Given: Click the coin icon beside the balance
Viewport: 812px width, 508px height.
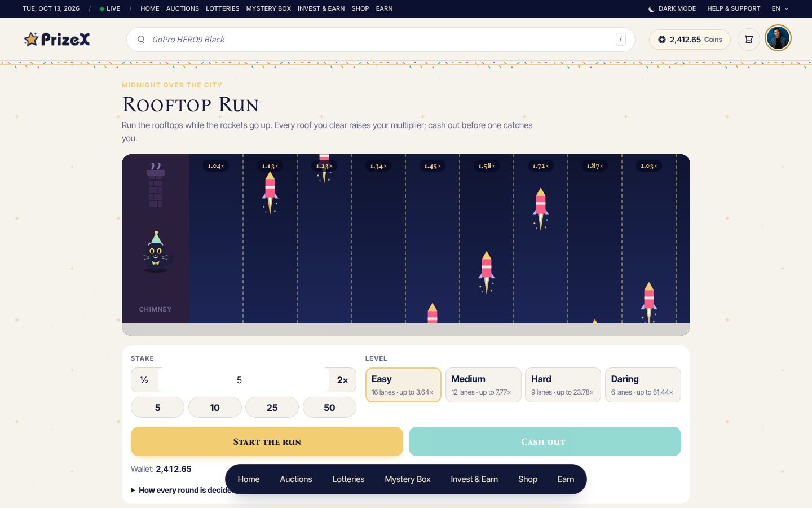Looking at the screenshot, I should (662, 40).
